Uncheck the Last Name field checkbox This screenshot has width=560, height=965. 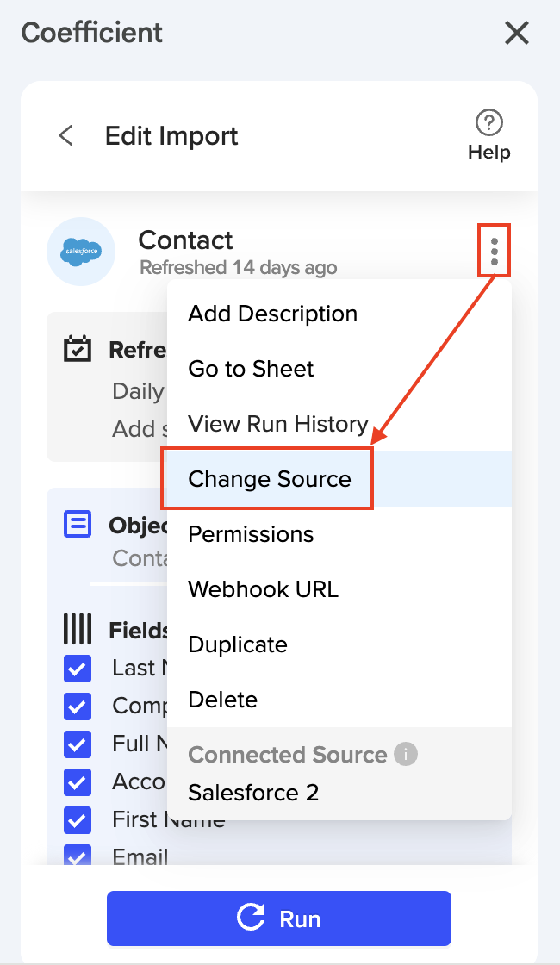[78, 669]
